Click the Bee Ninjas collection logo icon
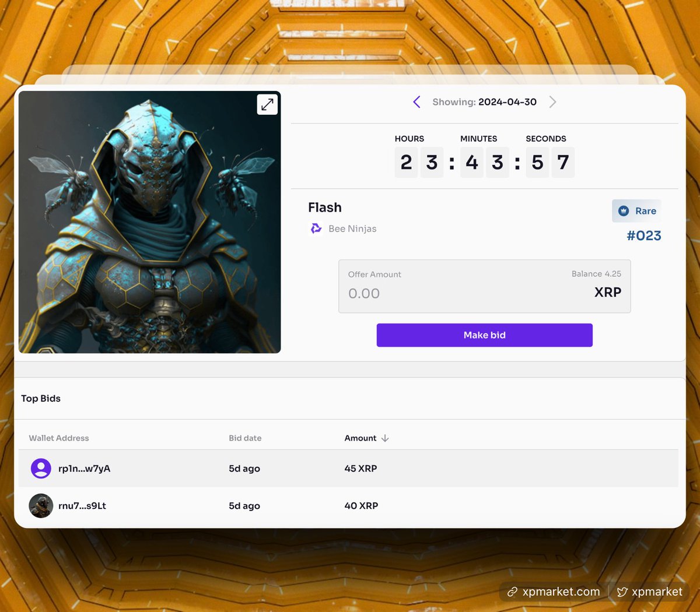700x612 pixels. click(316, 228)
